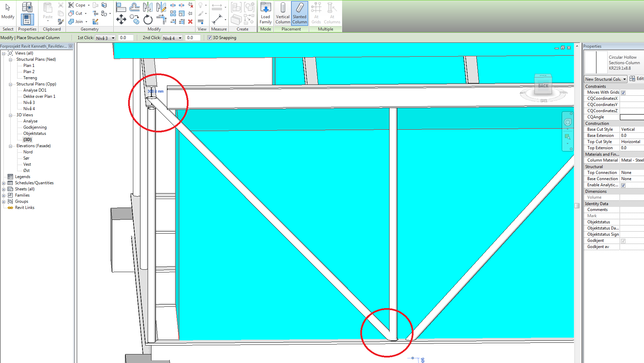Toggle the Godkjent checkbox
Image resolution: width=644 pixels, height=363 pixels.
(x=623, y=241)
